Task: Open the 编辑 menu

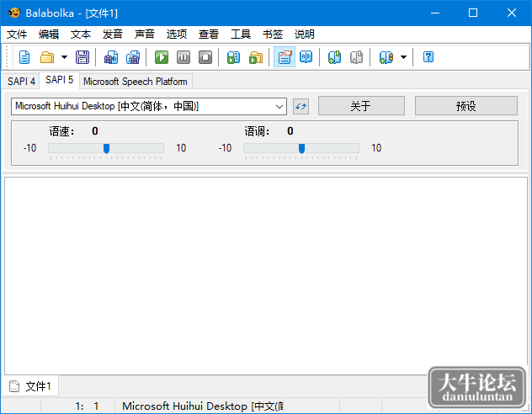Action: click(x=49, y=34)
